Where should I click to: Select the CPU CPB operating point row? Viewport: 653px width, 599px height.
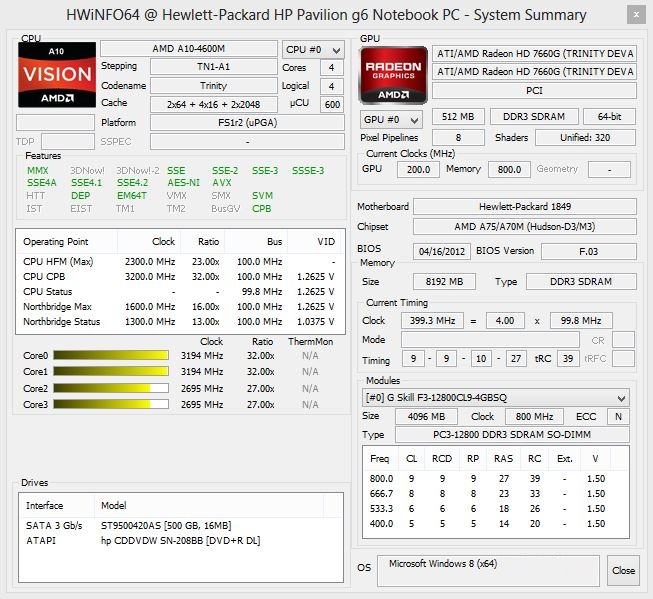[179, 277]
